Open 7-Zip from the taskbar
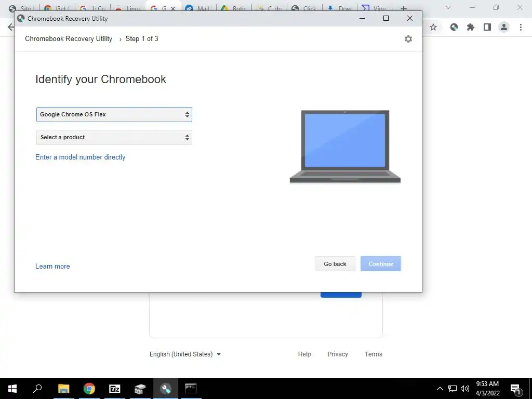 click(115, 389)
